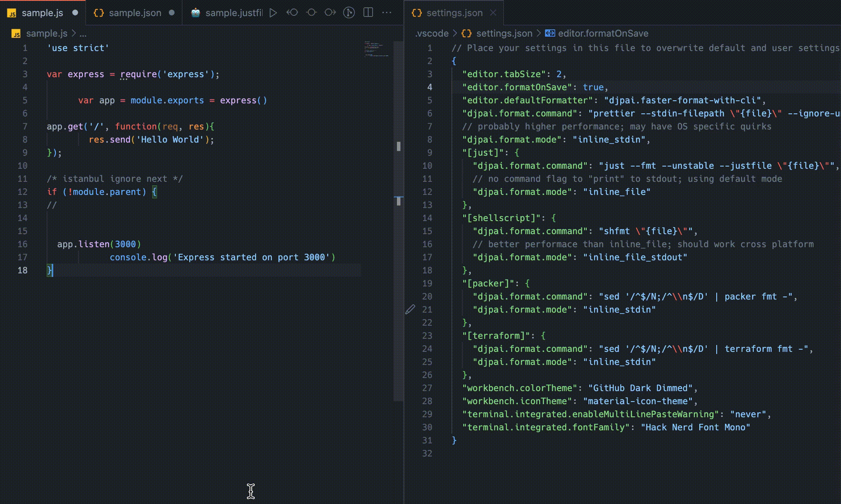Split the editor right

click(x=368, y=13)
